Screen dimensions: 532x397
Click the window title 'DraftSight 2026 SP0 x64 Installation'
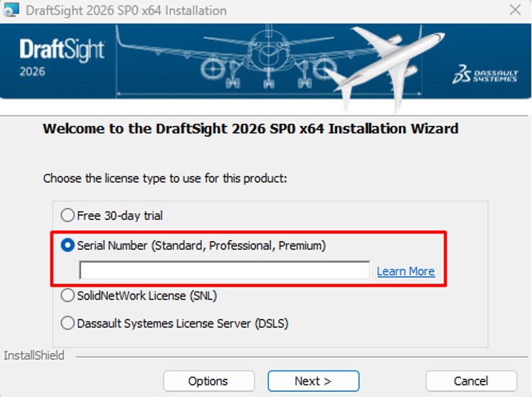(x=126, y=11)
